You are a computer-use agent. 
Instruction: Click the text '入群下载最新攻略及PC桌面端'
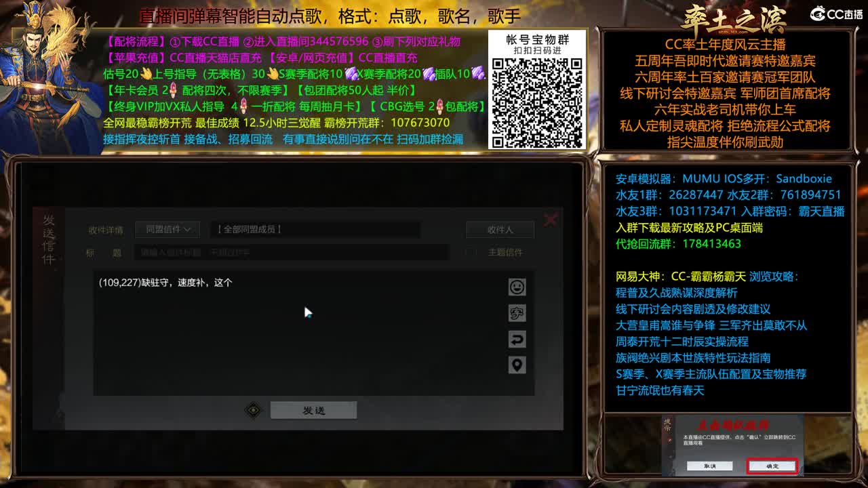(689, 228)
